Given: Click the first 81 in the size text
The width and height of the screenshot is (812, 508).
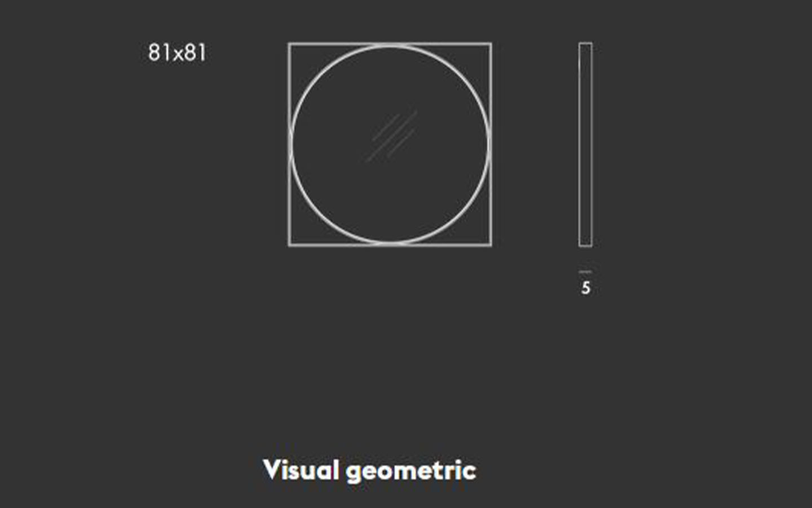Looking at the screenshot, I should point(160,52).
